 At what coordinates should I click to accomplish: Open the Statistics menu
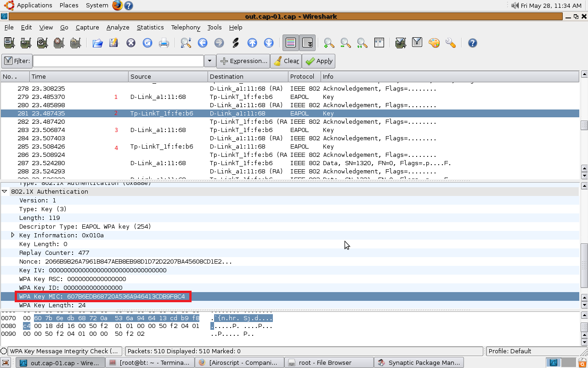click(150, 27)
